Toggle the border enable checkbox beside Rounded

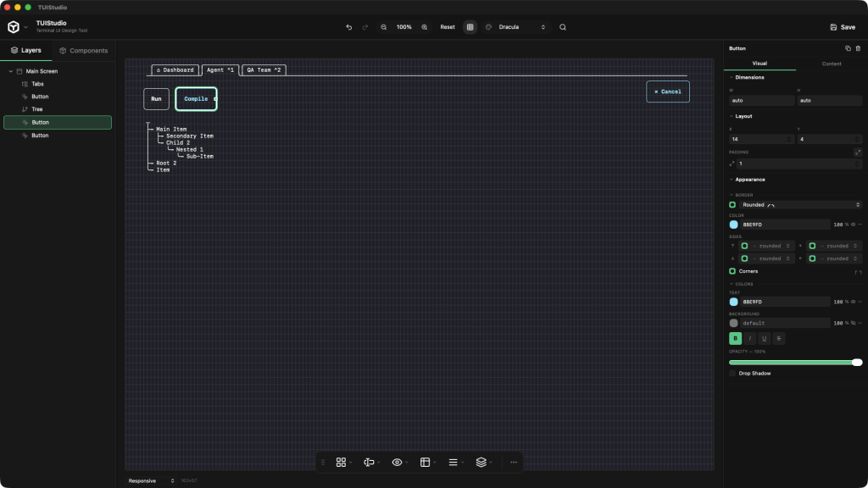click(x=732, y=205)
